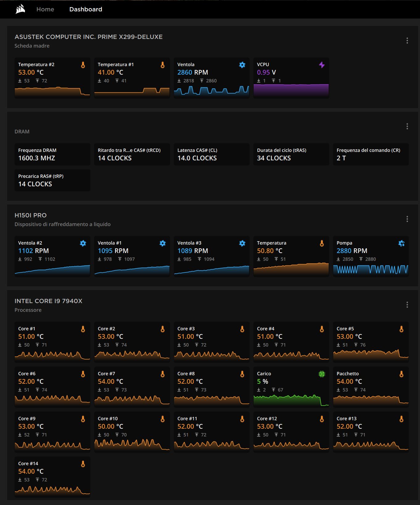Click thermometer icon on Core #13 card
Screen dimensions: 420x505
click(401, 419)
